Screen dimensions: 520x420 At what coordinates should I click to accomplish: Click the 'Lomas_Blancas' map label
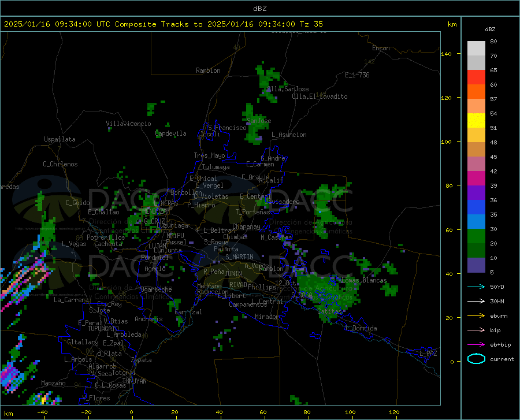pos(364,280)
